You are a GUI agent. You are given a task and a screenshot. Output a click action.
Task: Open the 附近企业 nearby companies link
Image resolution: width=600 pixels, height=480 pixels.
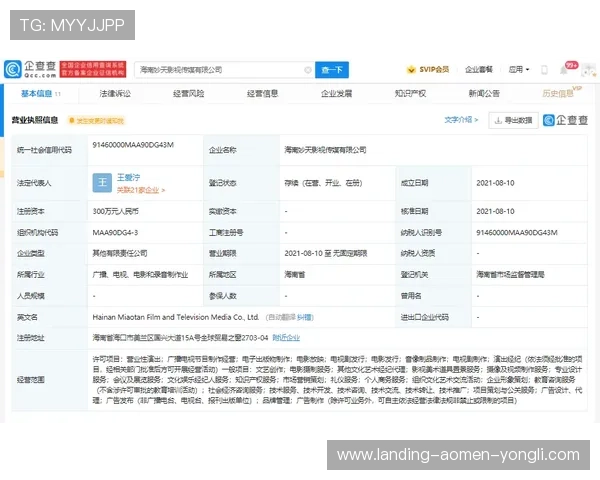[x=286, y=338]
